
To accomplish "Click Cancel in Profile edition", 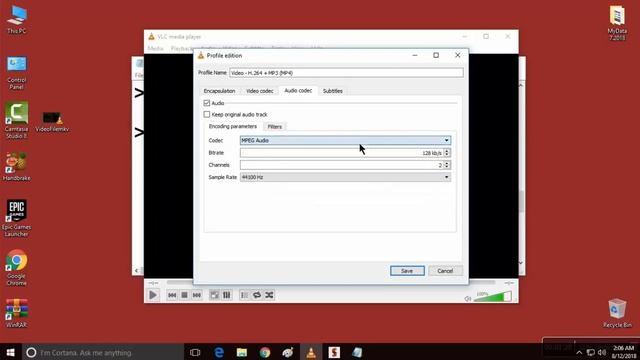I will click(x=445, y=271).
